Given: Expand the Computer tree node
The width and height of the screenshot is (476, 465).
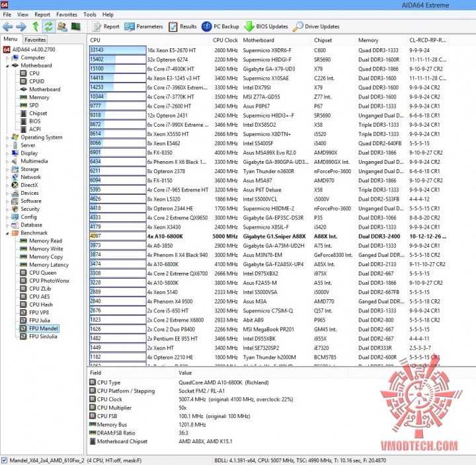Looking at the screenshot, I should [x=7, y=57].
